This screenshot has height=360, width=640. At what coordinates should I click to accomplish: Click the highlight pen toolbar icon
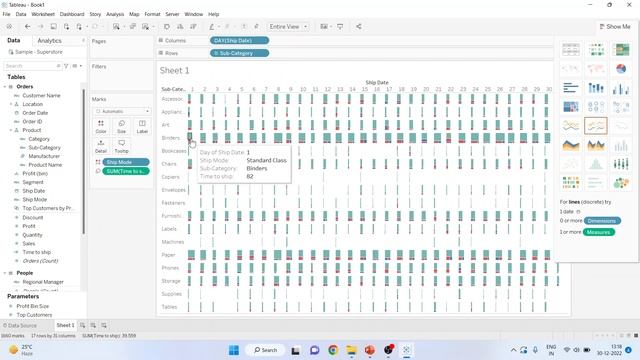coord(211,27)
